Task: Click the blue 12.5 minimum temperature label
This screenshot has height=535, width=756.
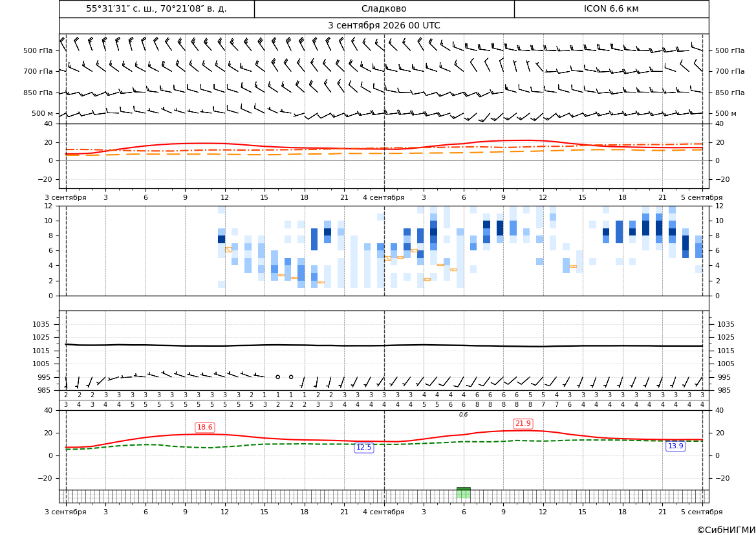Action: [x=363, y=448]
